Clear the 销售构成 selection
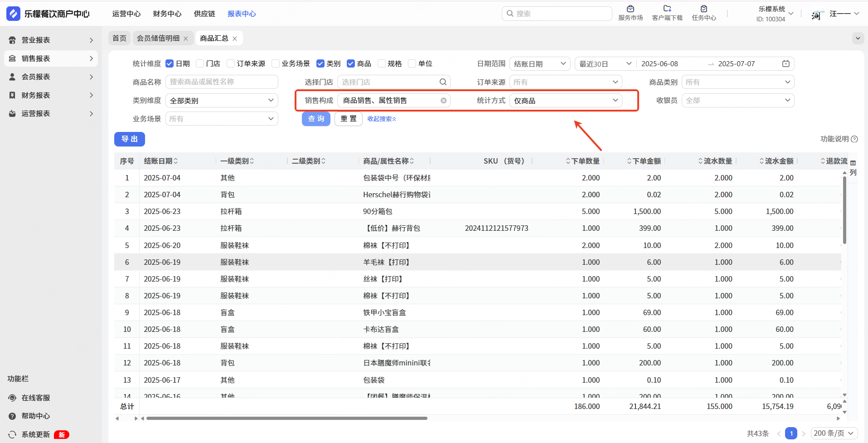This screenshot has height=443, width=868. tap(444, 101)
